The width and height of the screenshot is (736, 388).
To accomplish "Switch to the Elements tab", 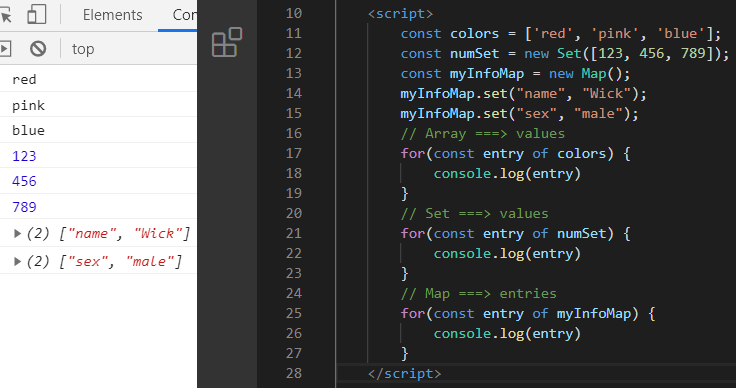I will 113,15.
